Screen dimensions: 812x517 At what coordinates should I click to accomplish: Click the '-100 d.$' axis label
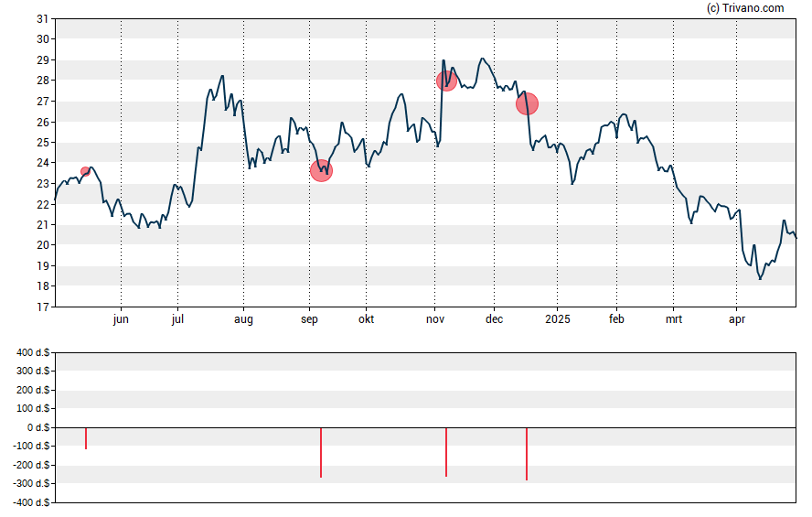(x=32, y=446)
